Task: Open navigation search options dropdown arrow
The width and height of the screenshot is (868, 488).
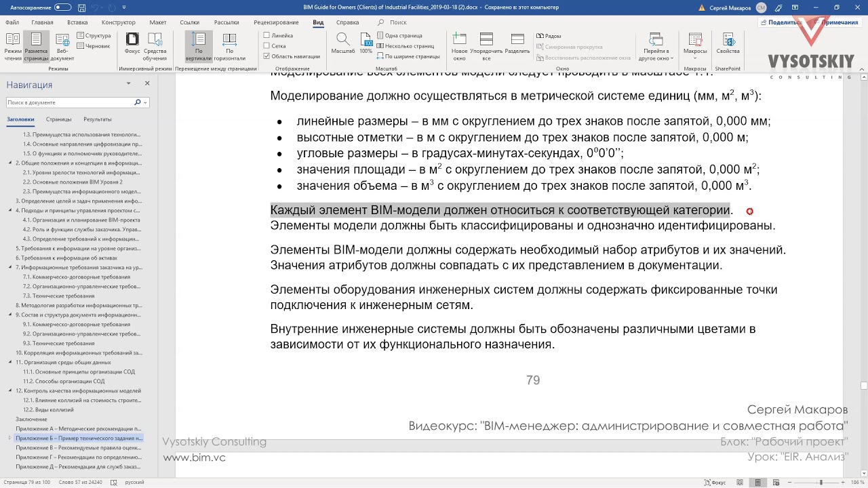Action: pos(145,102)
